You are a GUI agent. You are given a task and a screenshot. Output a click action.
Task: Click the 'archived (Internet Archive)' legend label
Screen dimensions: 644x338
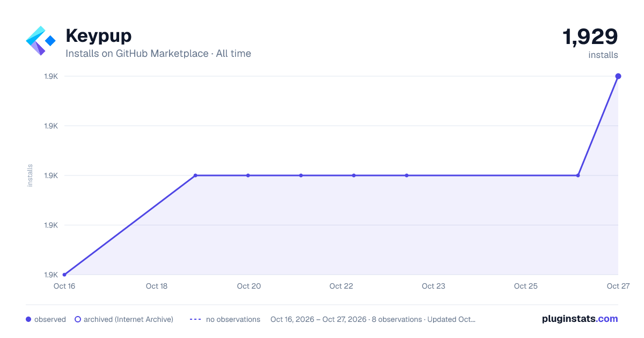[x=128, y=319]
